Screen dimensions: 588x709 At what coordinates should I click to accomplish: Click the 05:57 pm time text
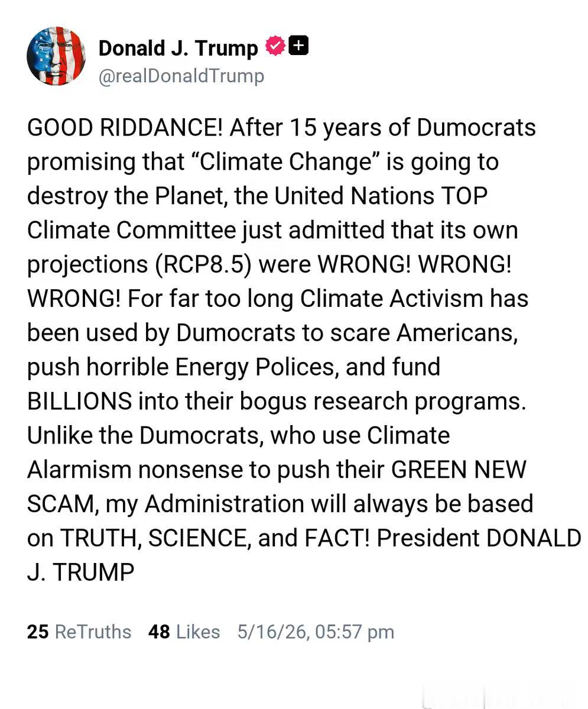click(x=355, y=632)
